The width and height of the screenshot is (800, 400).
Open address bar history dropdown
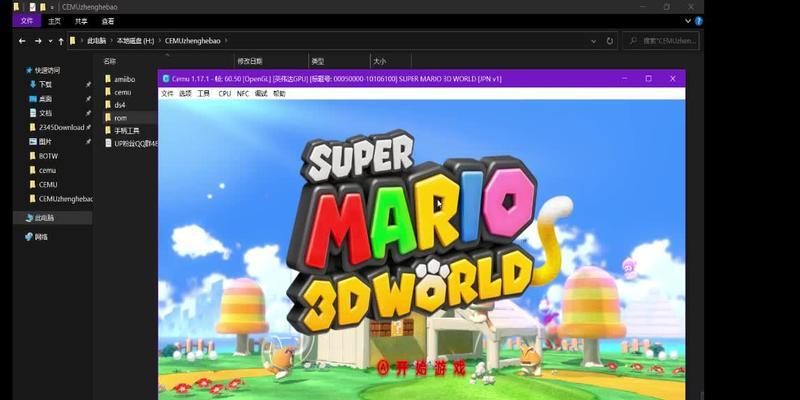point(593,41)
